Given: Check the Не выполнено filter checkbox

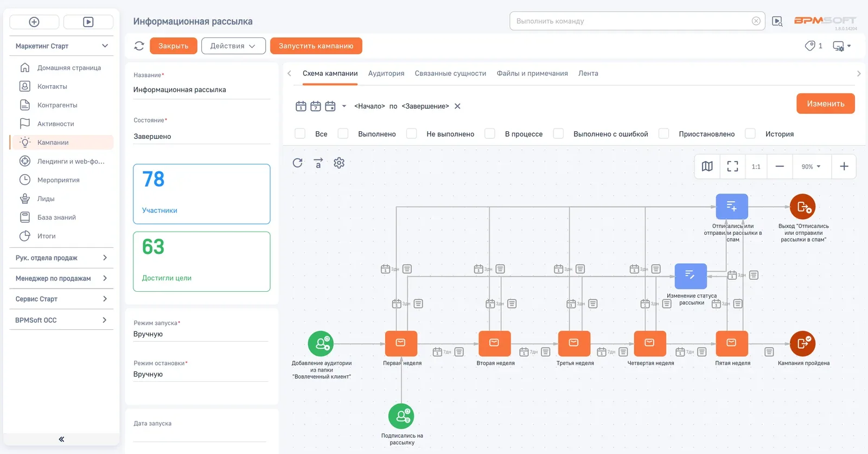Looking at the screenshot, I should [412, 133].
